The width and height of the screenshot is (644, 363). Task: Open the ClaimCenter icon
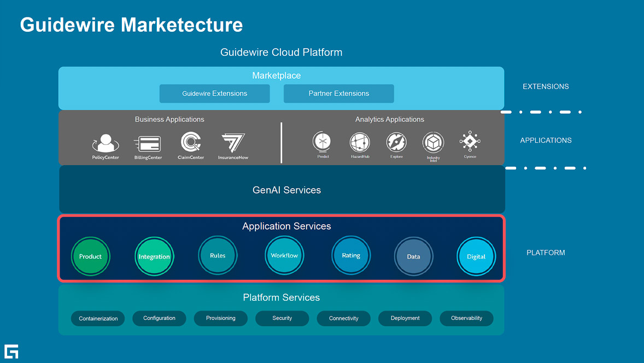191,143
